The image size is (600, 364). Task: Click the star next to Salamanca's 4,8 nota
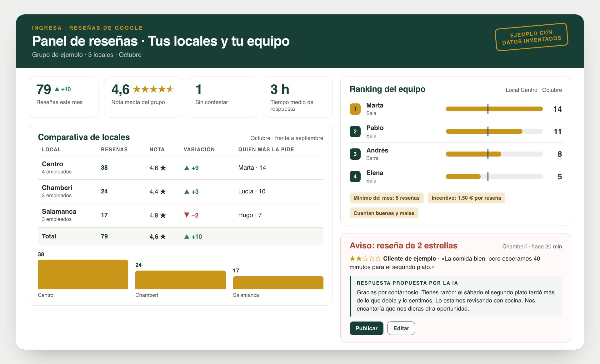pos(163,215)
